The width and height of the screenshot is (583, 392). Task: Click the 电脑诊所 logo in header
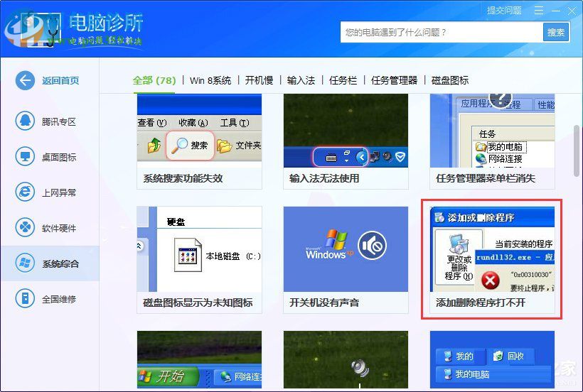pos(74,29)
